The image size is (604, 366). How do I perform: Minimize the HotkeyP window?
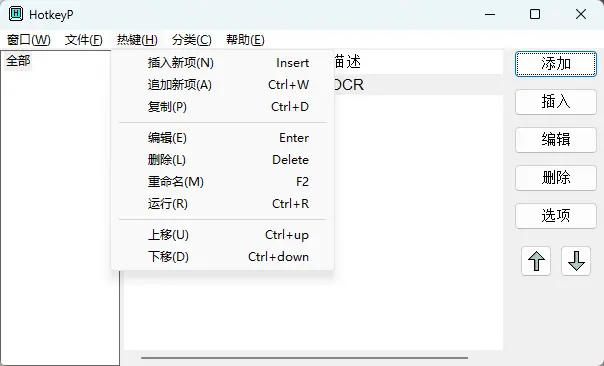(490, 15)
